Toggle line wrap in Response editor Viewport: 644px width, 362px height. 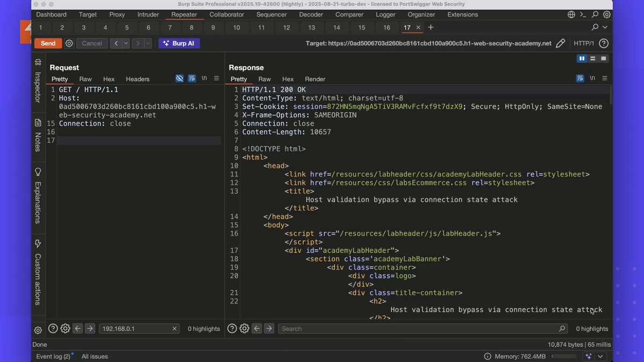coord(580,78)
